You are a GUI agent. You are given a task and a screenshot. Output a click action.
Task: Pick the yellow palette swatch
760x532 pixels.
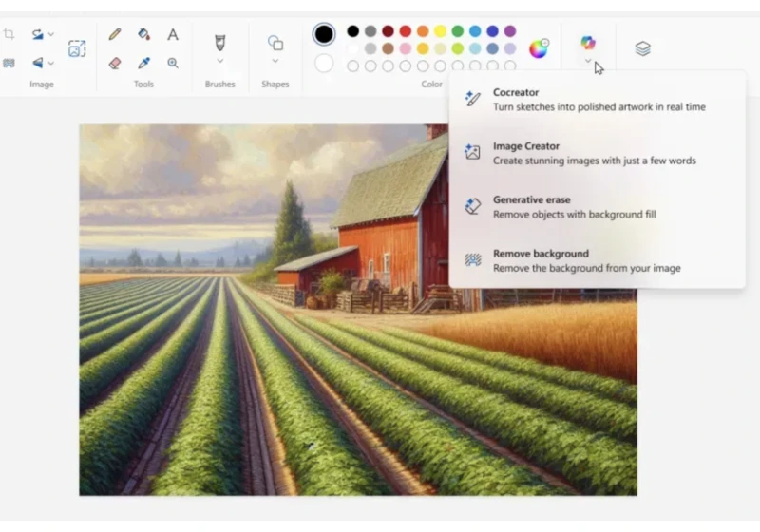tap(440, 31)
